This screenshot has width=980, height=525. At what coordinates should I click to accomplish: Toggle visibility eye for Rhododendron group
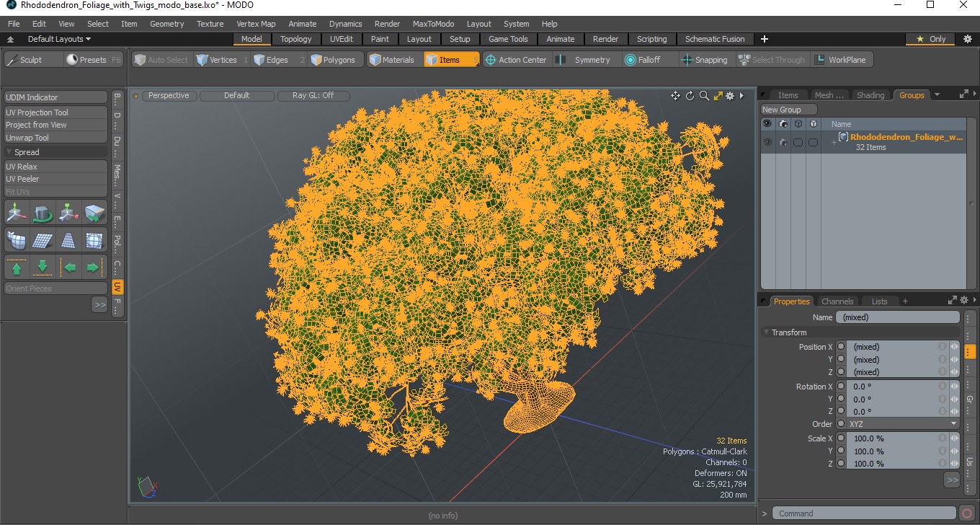(767, 142)
